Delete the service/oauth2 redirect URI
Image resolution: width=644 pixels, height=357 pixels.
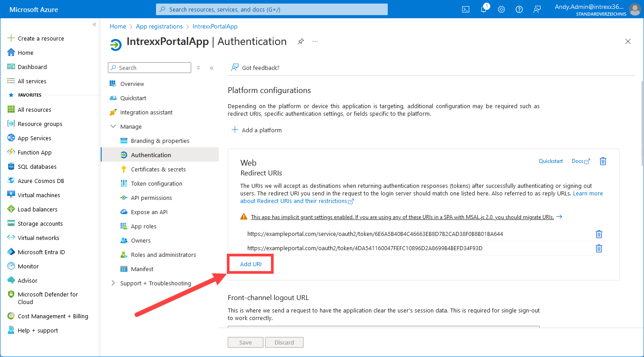coord(599,234)
